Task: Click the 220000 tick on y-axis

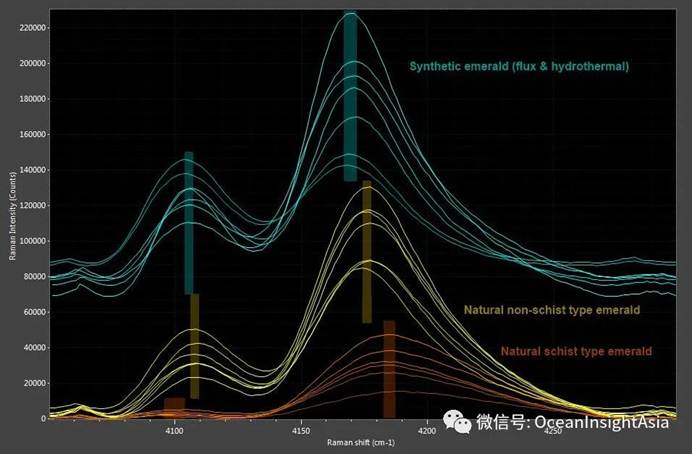Action: tap(33, 27)
